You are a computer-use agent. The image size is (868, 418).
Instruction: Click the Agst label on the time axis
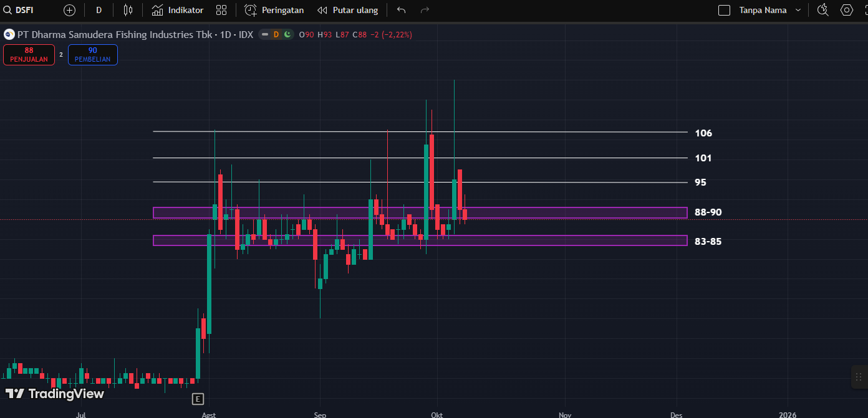(x=209, y=414)
